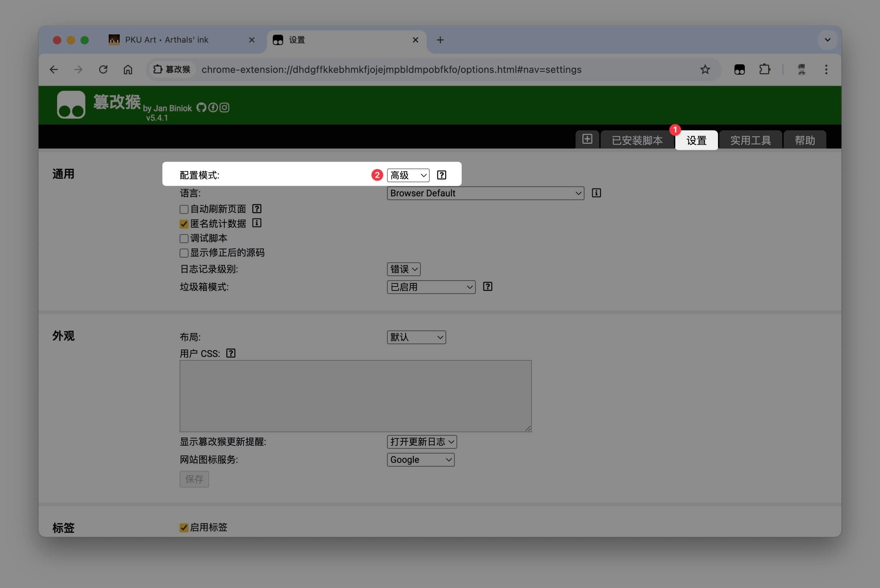Open the 实用工具 tab
This screenshot has width=880, height=588.
(750, 141)
